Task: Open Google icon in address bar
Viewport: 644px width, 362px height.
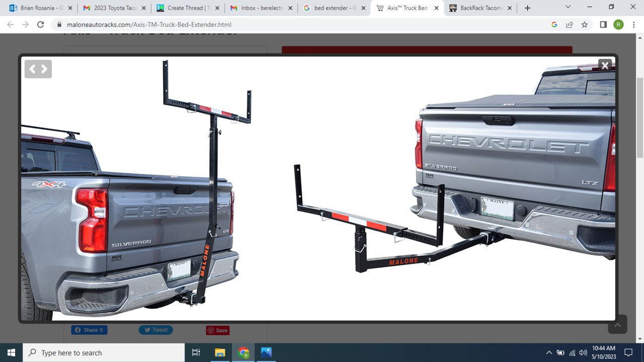Action: click(x=554, y=24)
